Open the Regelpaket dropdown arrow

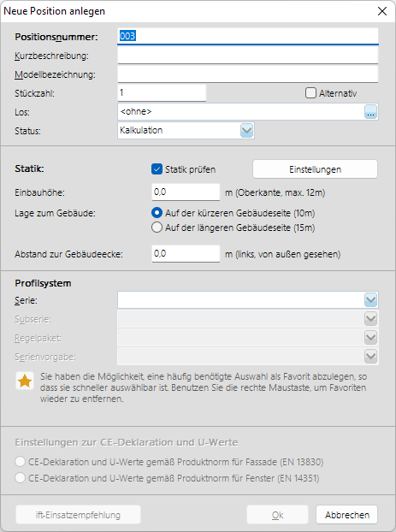[x=370, y=338]
